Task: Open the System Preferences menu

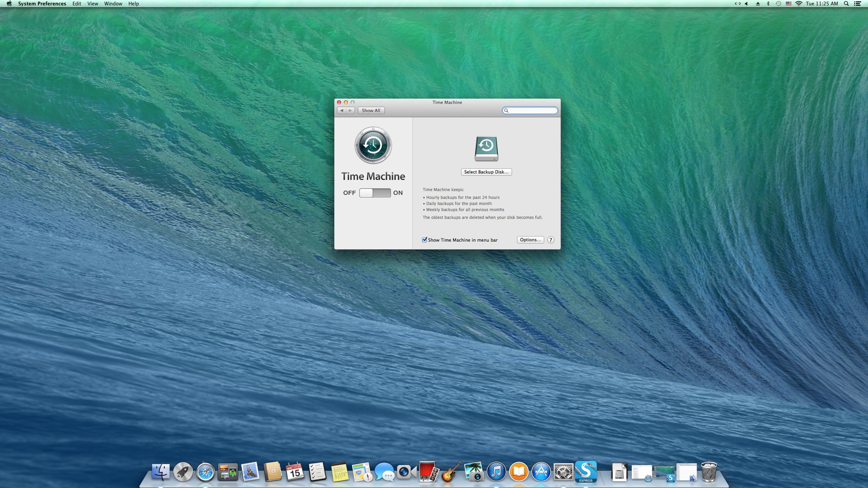Action: [42, 4]
